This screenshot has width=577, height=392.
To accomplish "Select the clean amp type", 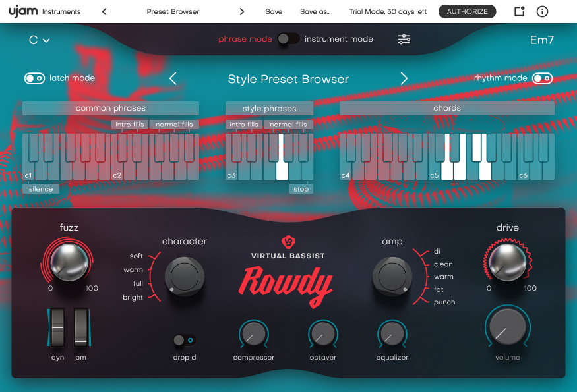I will point(443,264).
